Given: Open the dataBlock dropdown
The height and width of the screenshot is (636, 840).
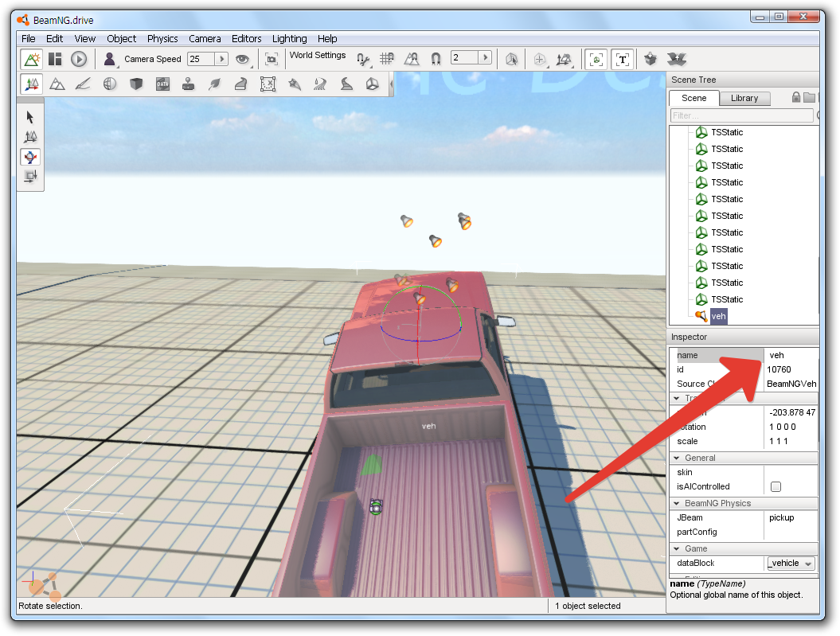Looking at the screenshot, I should 791,564.
